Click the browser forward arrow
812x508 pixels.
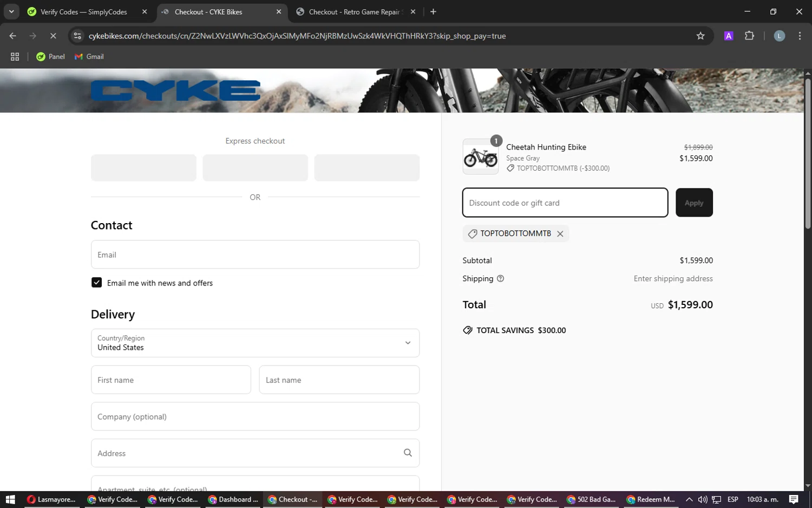click(33, 36)
